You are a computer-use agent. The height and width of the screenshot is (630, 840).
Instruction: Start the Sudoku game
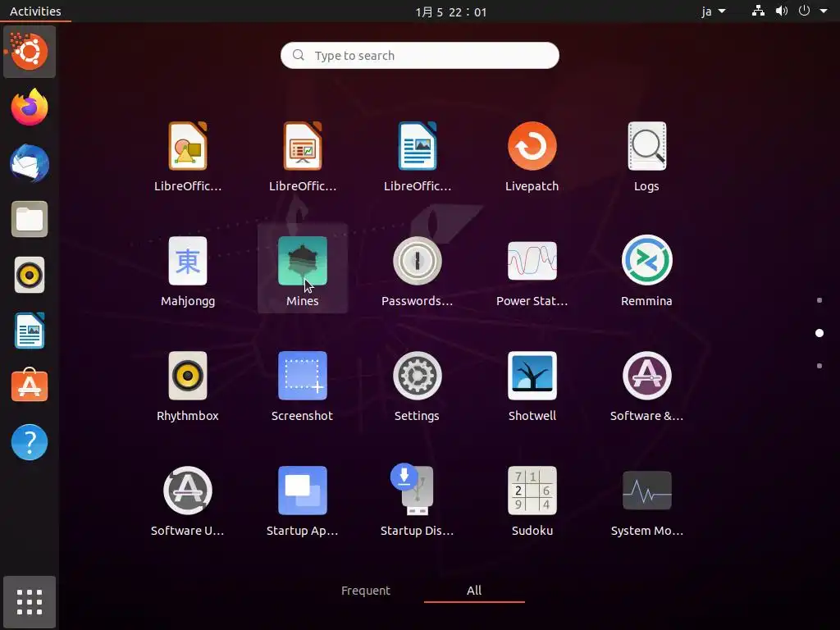532,491
